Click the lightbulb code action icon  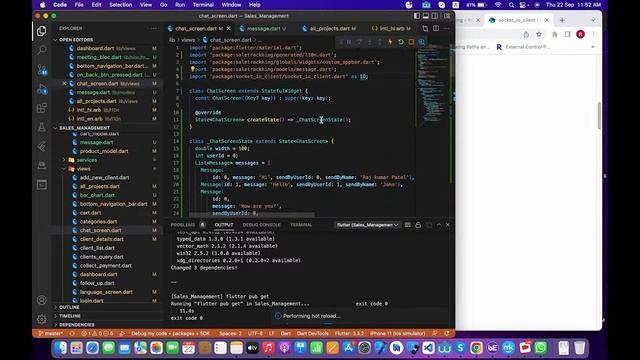point(192,69)
